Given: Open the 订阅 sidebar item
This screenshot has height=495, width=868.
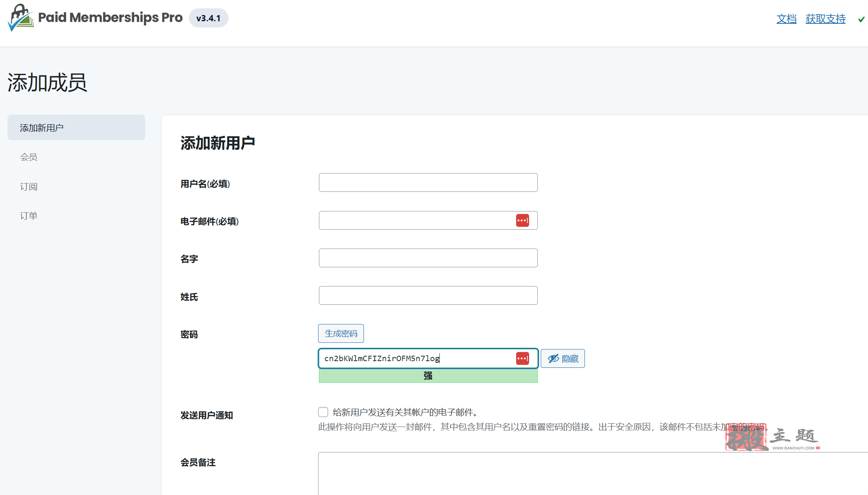Looking at the screenshot, I should [x=29, y=186].
